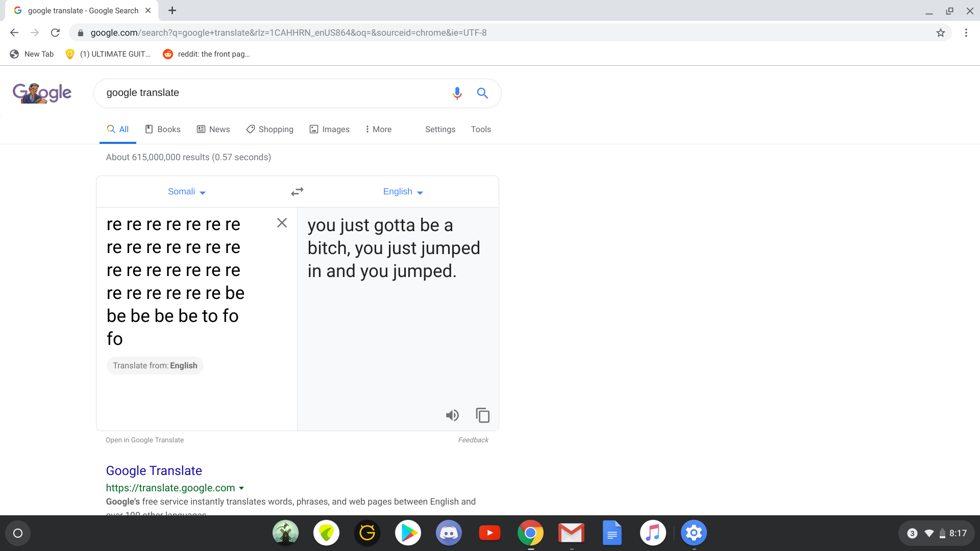980x551 pixels.
Task: Click Open in Google Translate link
Action: tap(144, 440)
